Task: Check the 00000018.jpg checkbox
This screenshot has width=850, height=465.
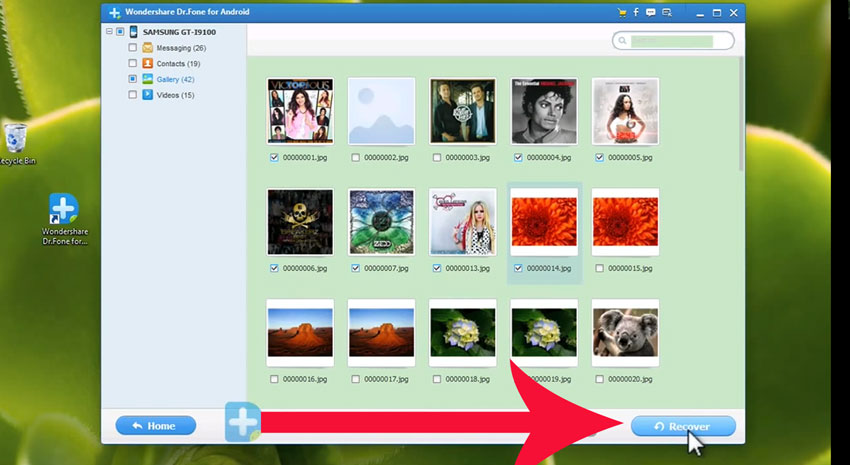Action: tap(437, 379)
